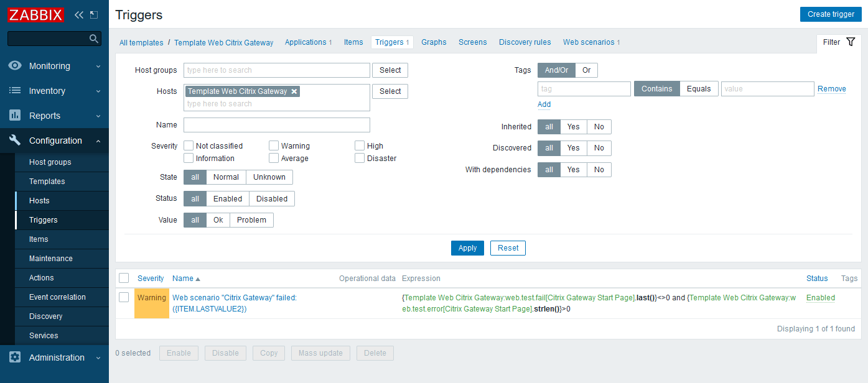Open the Discovery rules tab
Image resolution: width=868 pixels, height=383 pixels.
(x=525, y=42)
